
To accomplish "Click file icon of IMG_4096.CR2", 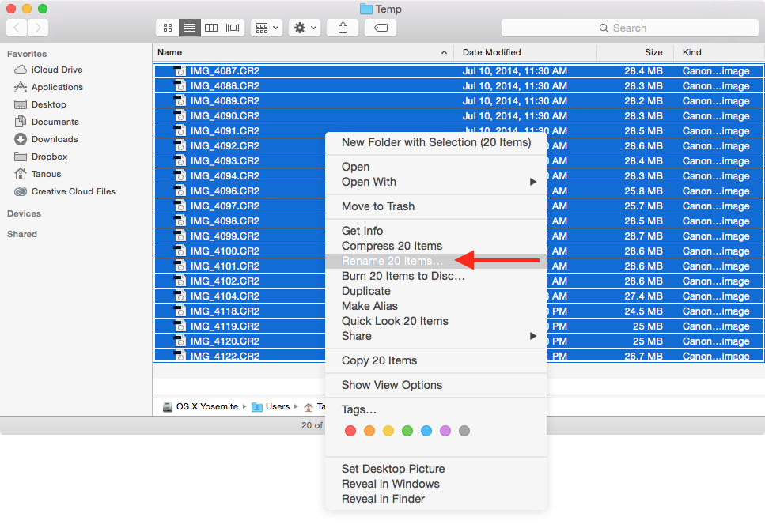I will (180, 191).
